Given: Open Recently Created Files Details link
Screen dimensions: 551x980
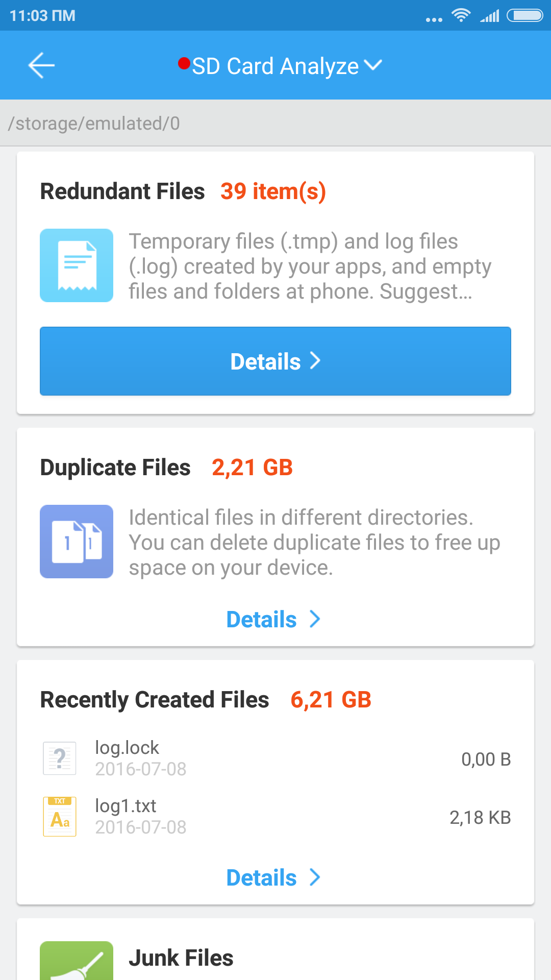Looking at the screenshot, I should click(273, 878).
